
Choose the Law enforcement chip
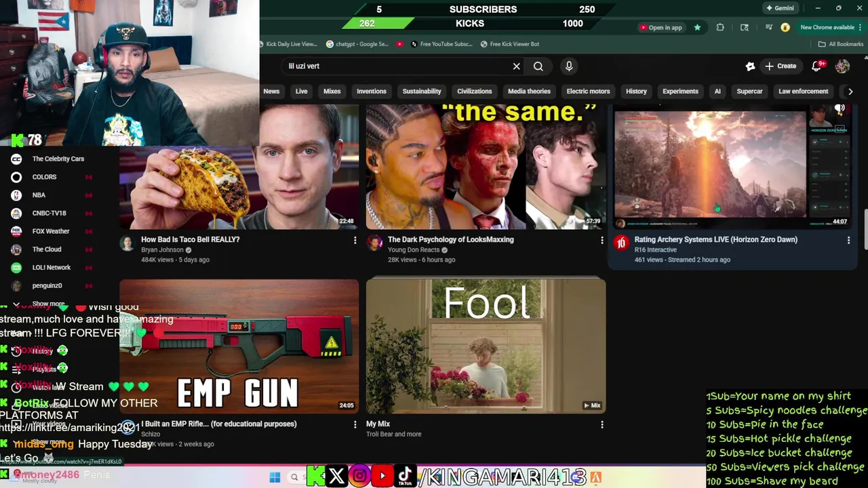coord(803,91)
